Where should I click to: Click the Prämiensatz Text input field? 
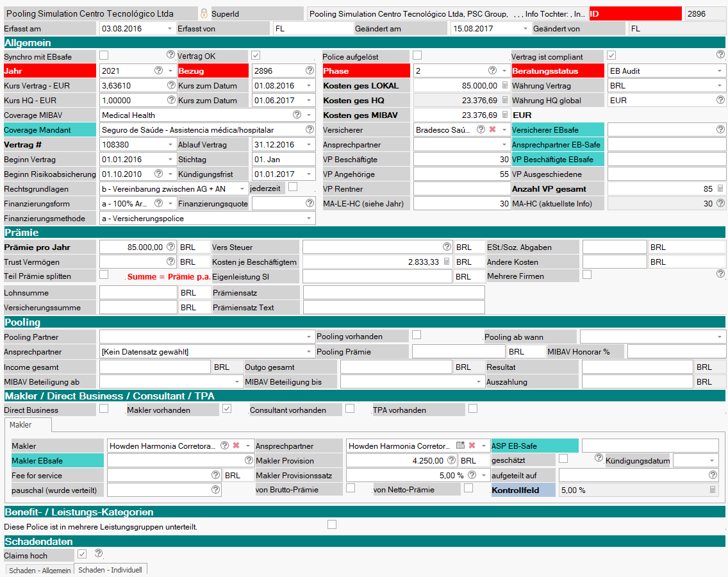pyautogui.click(x=393, y=307)
